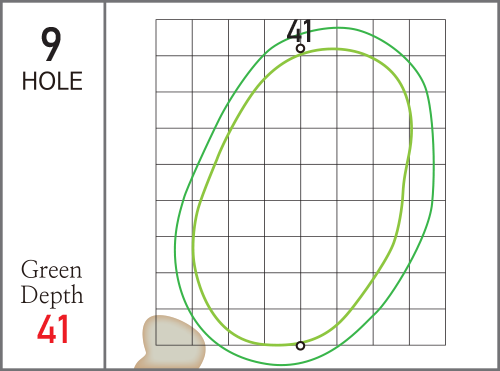Image resolution: width=500 pixels, height=371 pixels.
Task: Click the top-left cell of the grid
Action: point(174,37)
